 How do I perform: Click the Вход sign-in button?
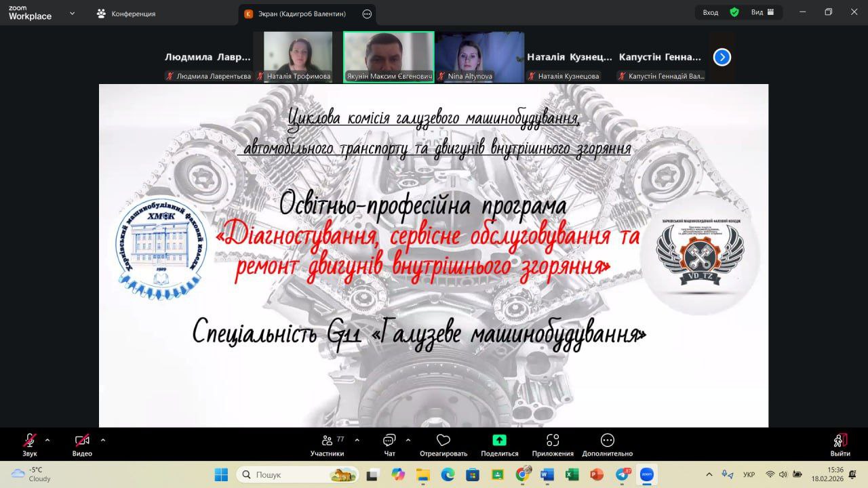tap(710, 12)
